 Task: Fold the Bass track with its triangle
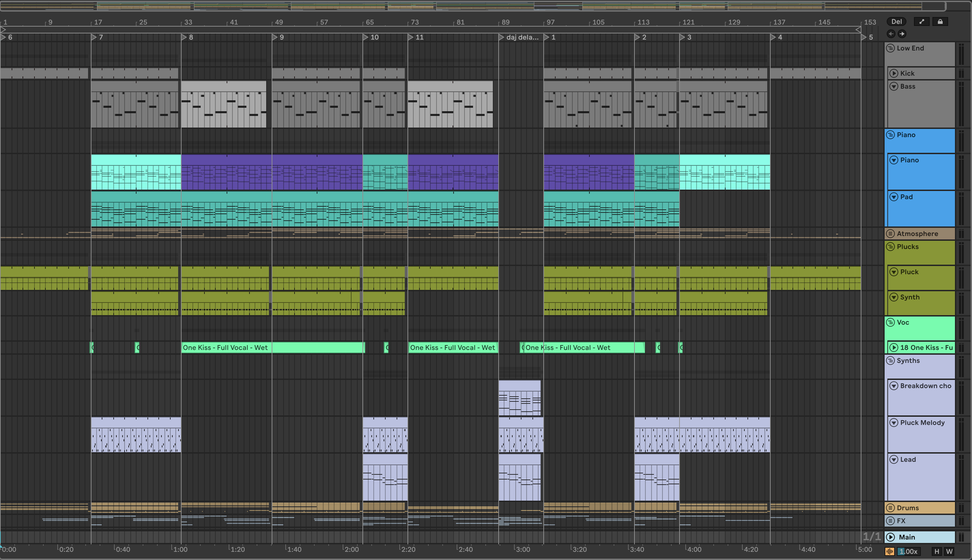(894, 86)
